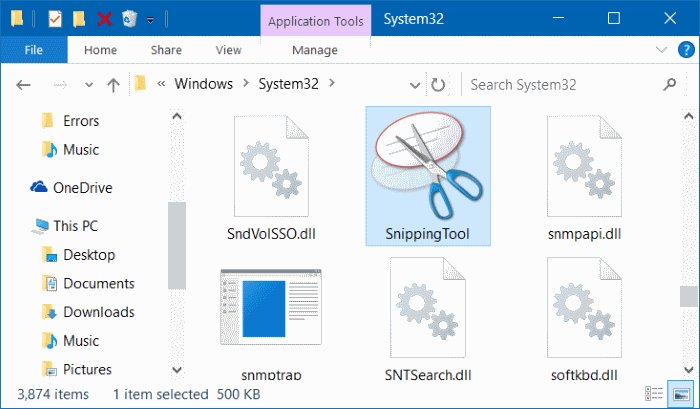Click the navigation pane scrollbar thumb

click(x=177, y=246)
